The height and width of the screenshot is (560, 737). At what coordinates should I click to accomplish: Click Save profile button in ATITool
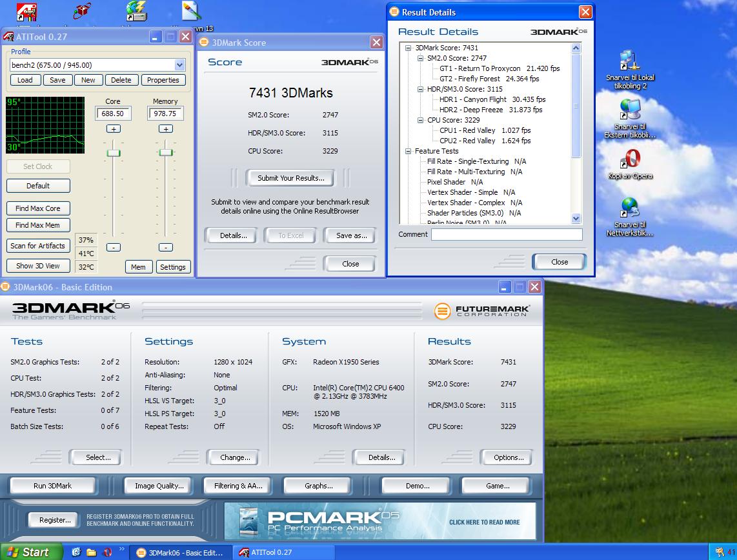coord(58,80)
